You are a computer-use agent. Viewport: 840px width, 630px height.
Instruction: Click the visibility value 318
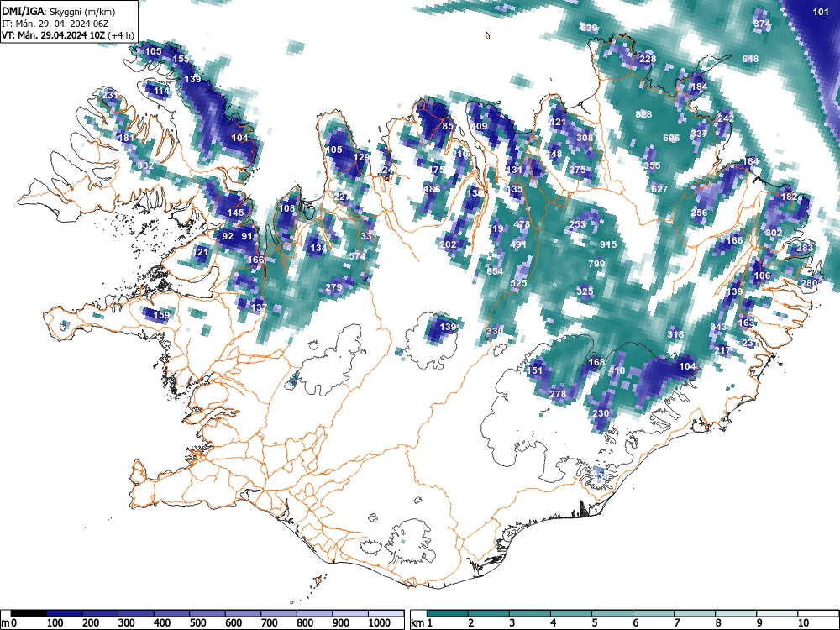click(675, 334)
